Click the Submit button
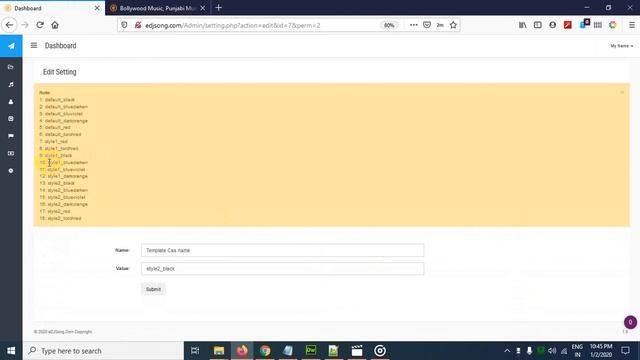Screen dimensions: 640x360 coord(153,289)
